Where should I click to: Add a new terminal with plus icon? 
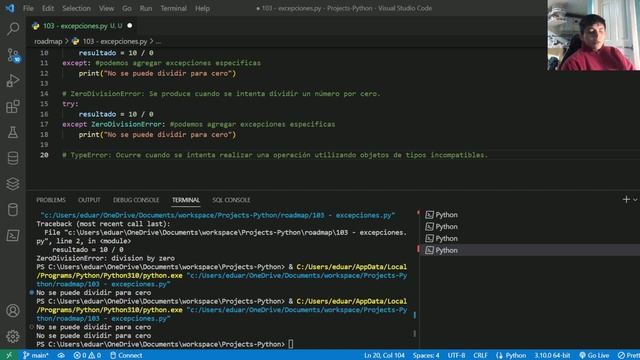(626, 200)
